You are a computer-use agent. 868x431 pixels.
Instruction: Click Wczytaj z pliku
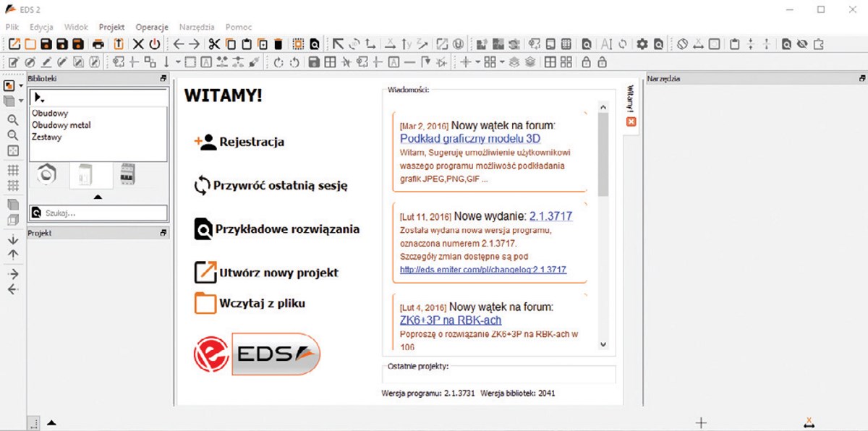(262, 303)
